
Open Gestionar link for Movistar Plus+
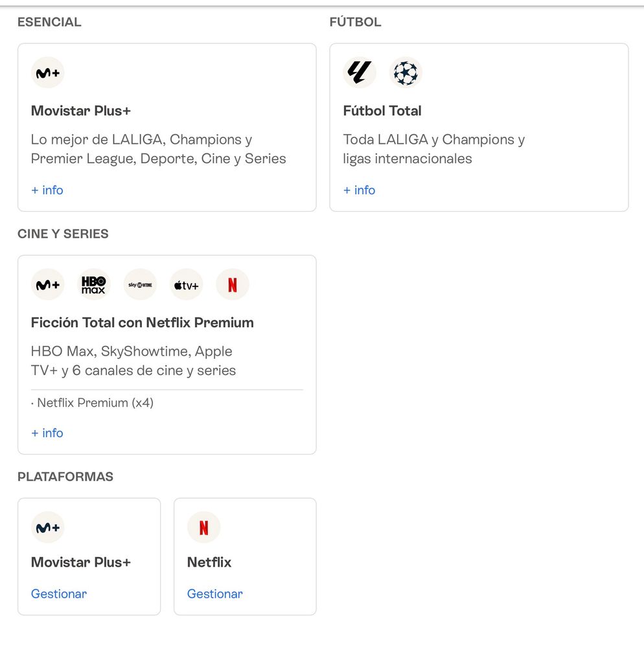(x=59, y=594)
